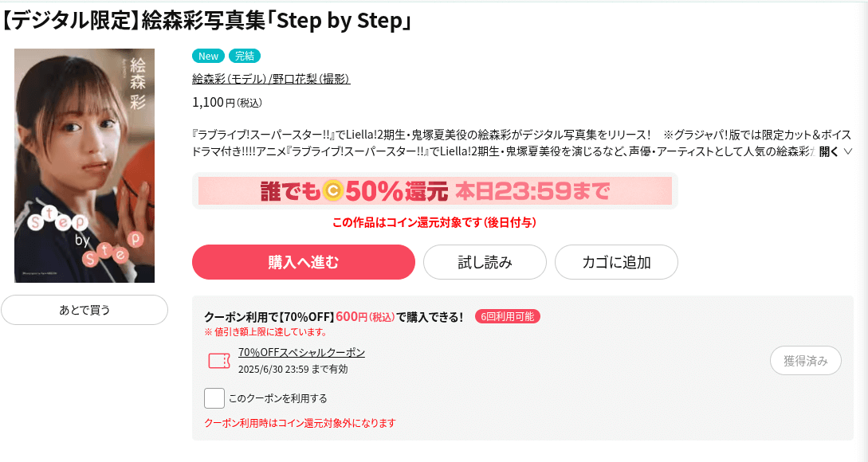Add the item with カゴに追加
Viewport: 868px width, 462px height.
tap(616, 262)
